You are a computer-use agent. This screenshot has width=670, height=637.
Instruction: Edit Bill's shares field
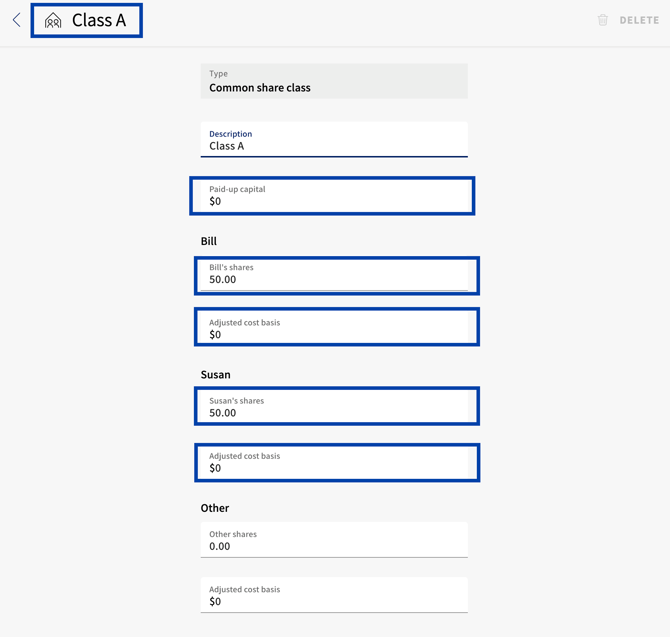click(x=334, y=274)
